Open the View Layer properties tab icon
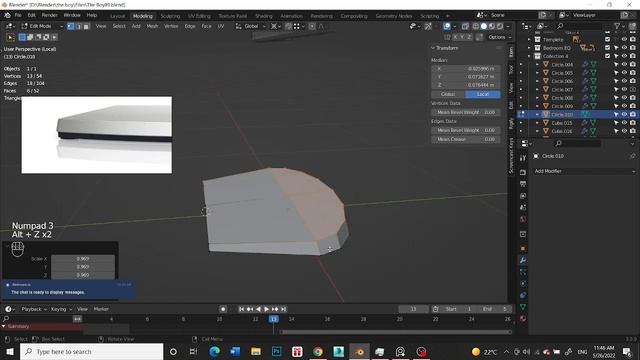640x360 pixels. coord(523,196)
